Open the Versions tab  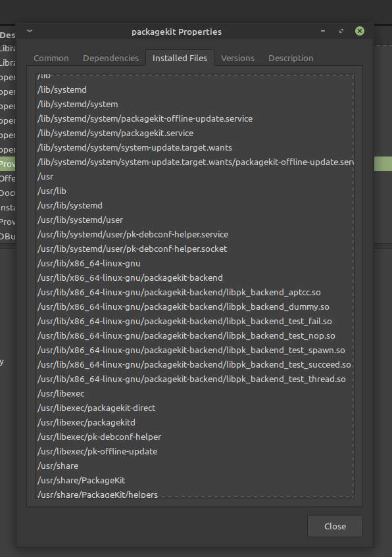237,59
